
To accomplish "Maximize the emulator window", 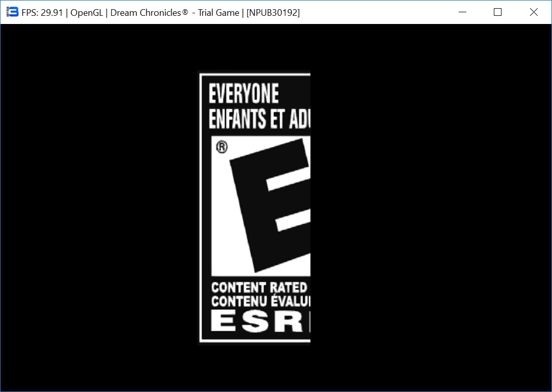I will point(498,12).
